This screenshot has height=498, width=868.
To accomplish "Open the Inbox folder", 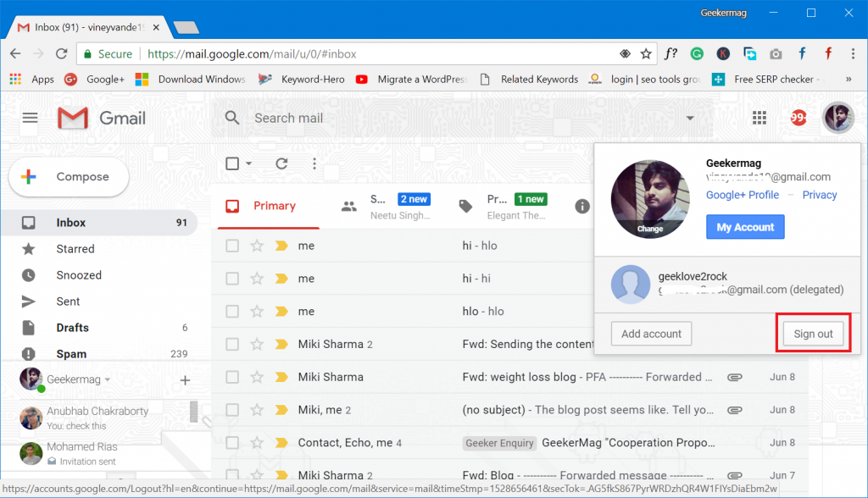I will (100, 223).
